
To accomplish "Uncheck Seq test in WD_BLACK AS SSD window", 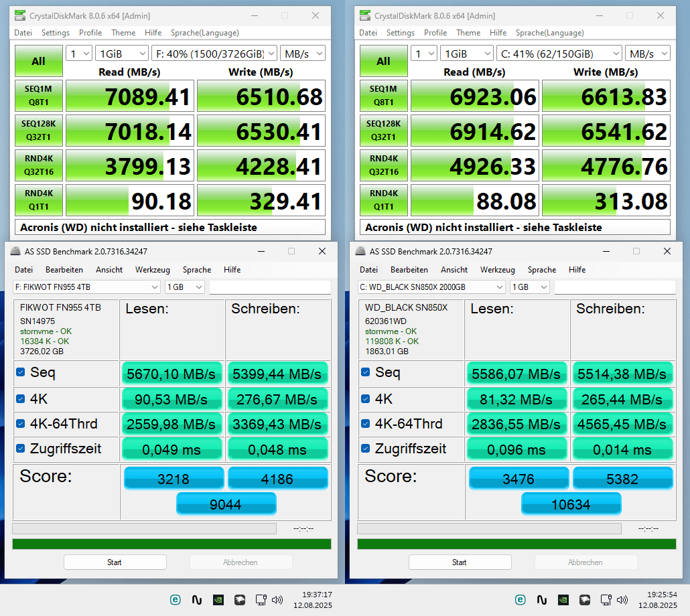I will tap(365, 372).
